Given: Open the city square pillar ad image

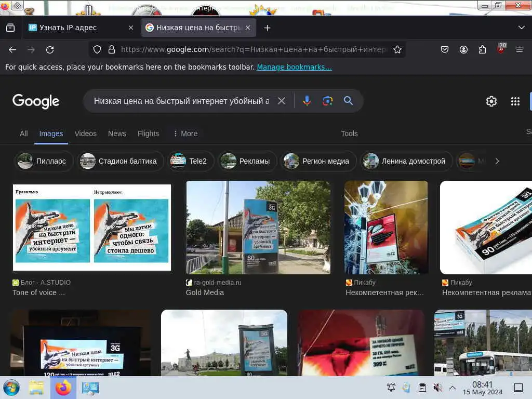Looking at the screenshot, I should pyautogui.click(x=224, y=343).
